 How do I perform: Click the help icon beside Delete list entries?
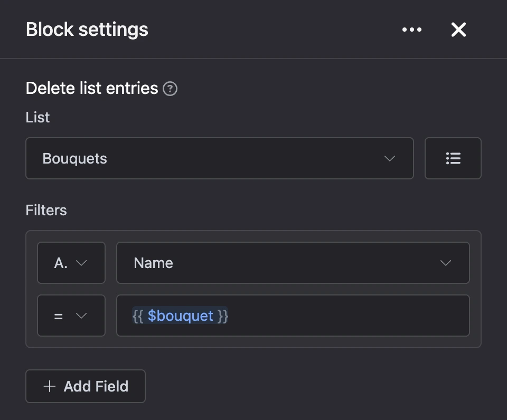tap(170, 89)
